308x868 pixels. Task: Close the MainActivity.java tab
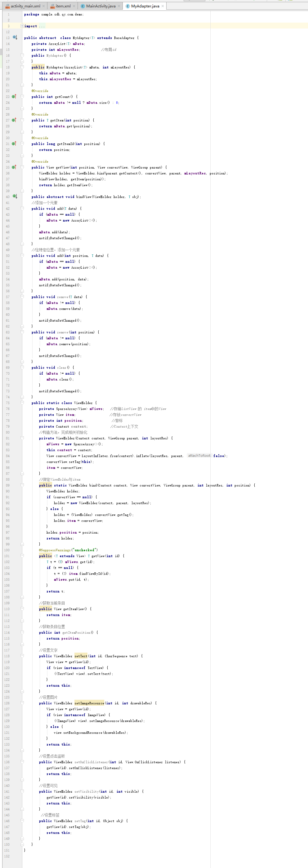point(119,6)
